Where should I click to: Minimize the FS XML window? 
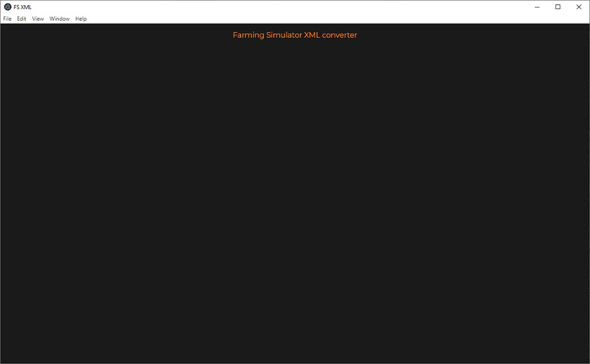click(x=538, y=7)
